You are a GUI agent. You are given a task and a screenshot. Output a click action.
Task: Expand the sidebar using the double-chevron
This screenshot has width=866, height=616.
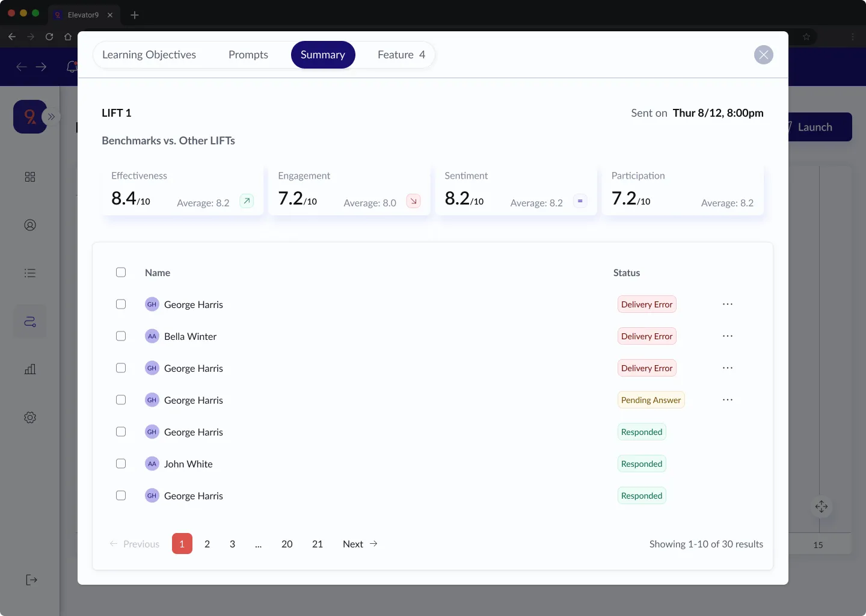click(52, 117)
